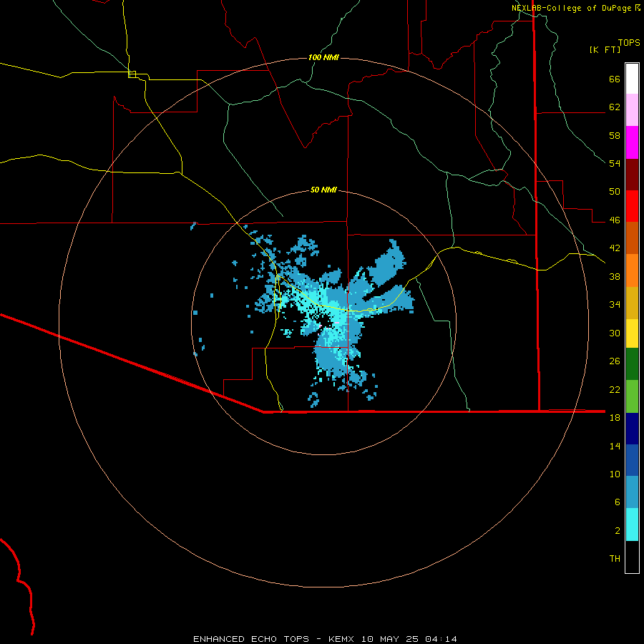
Task: Click the "TOPS" legend title
Action: click(629, 42)
